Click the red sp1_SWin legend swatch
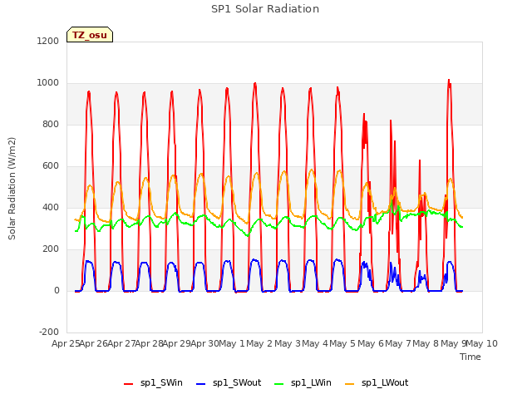Viewport: 532px width, 399px height. click(128, 384)
